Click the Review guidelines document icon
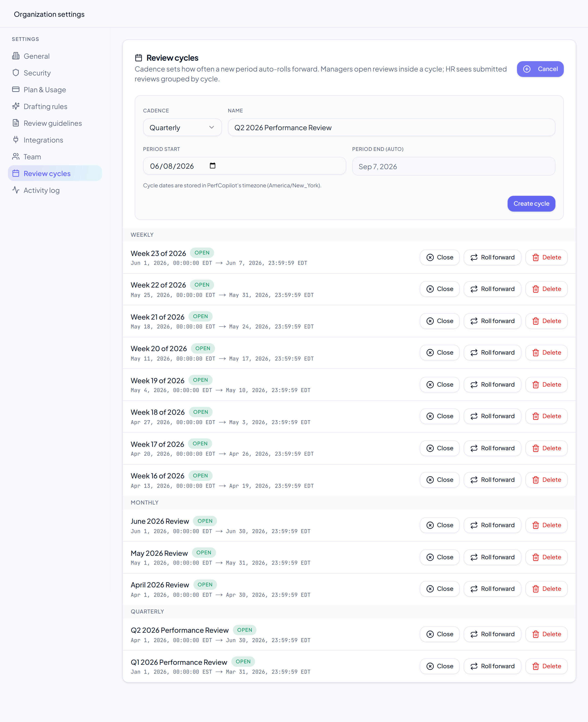The height and width of the screenshot is (722, 588). [16, 123]
